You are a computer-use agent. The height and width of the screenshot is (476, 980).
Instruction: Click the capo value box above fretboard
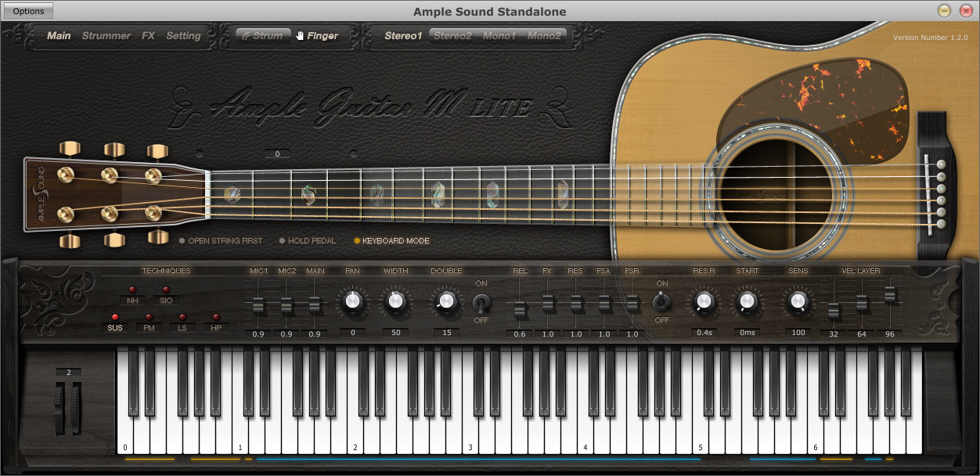click(277, 154)
